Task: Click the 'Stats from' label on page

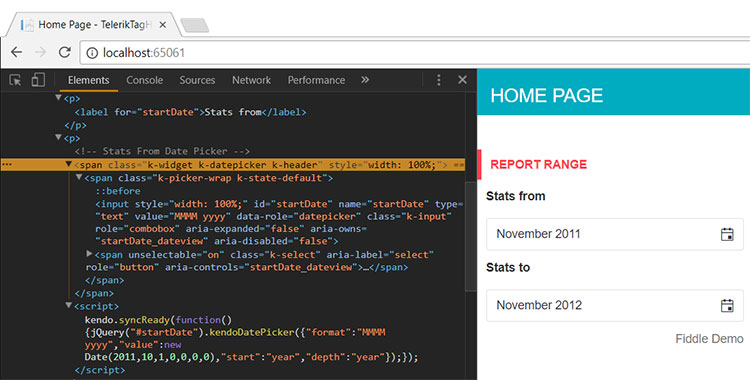Action: click(x=516, y=196)
